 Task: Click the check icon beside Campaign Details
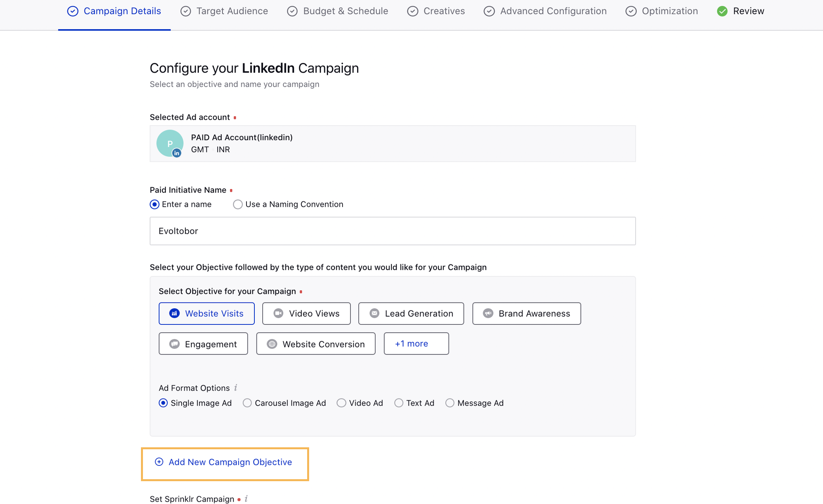click(x=73, y=11)
